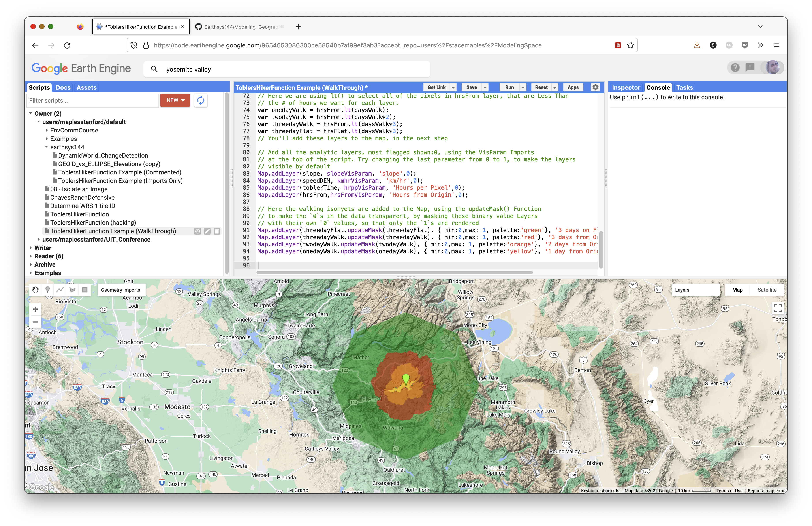Viewport: 812px width, 526px height.
Task: Refresh the scripts repository list
Action: tap(201, 100)
